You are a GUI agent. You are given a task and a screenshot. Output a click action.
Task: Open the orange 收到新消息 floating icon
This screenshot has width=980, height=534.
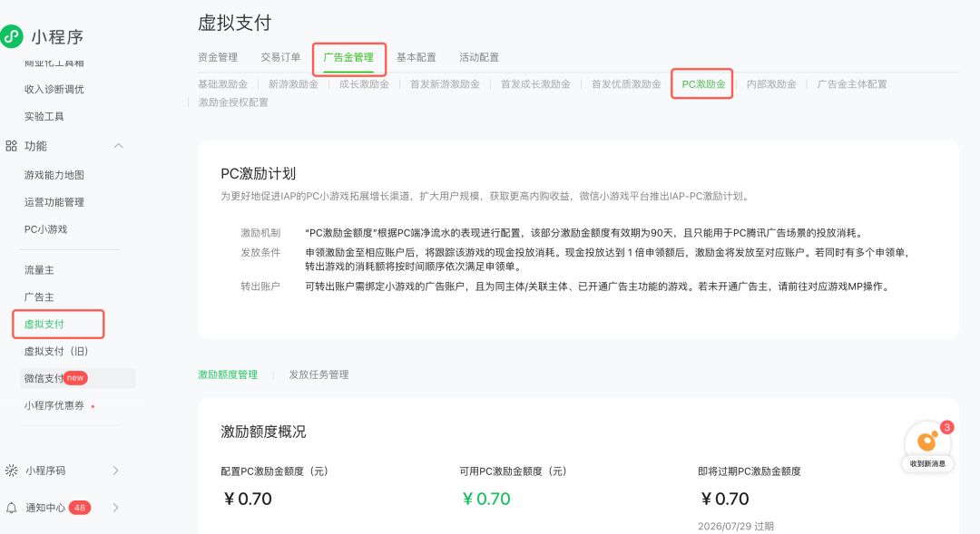(926, 442)
